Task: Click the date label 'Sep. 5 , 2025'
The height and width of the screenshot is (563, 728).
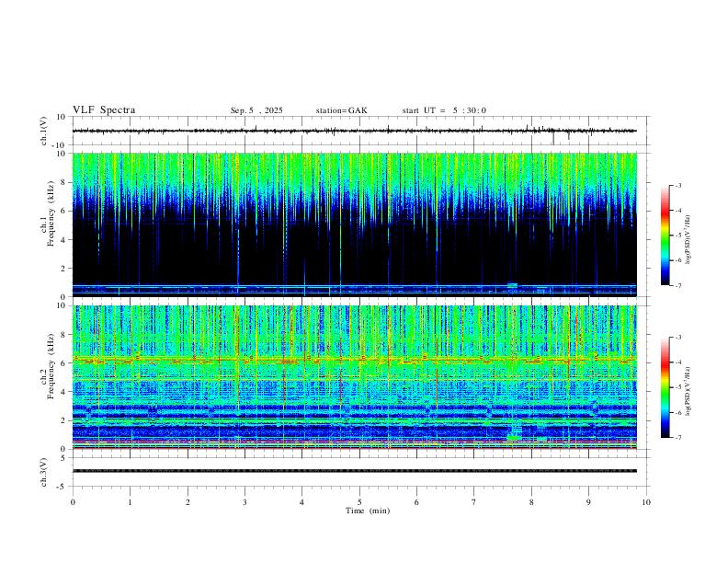Action: tap(256, 110)
